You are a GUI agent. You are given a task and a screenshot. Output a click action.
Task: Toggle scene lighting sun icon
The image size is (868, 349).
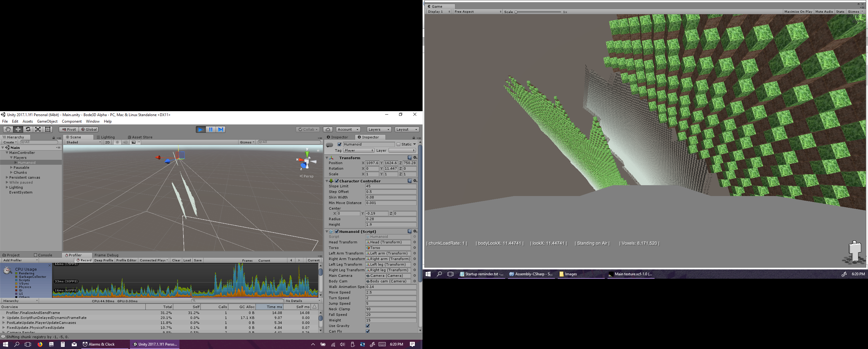[117, 142]
